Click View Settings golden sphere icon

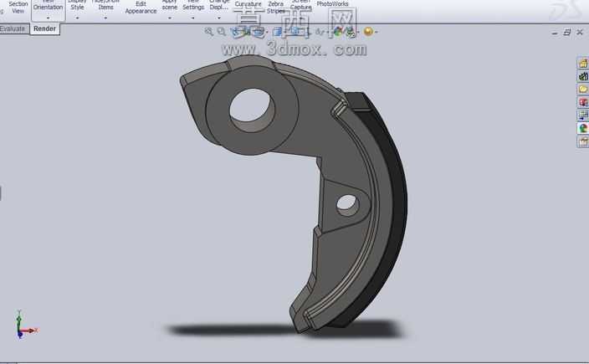368,32
